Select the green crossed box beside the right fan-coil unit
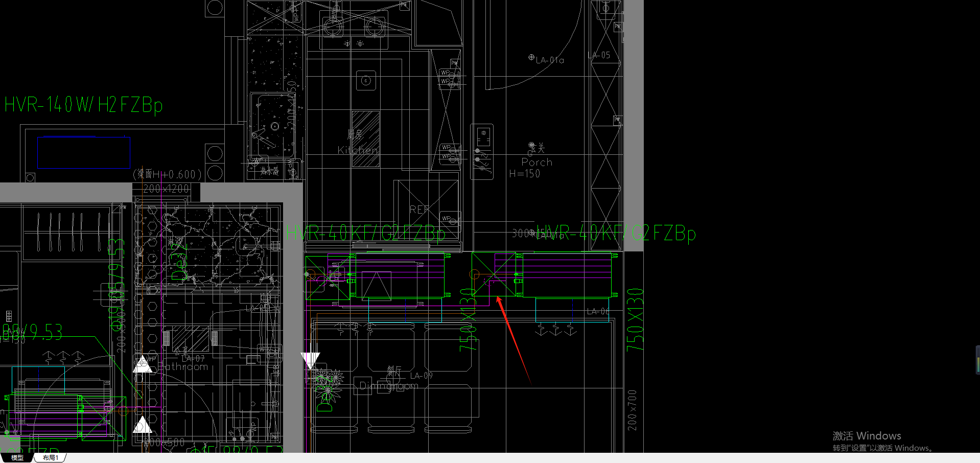This screenshot has height=463, width=980. tap(494, 274)
